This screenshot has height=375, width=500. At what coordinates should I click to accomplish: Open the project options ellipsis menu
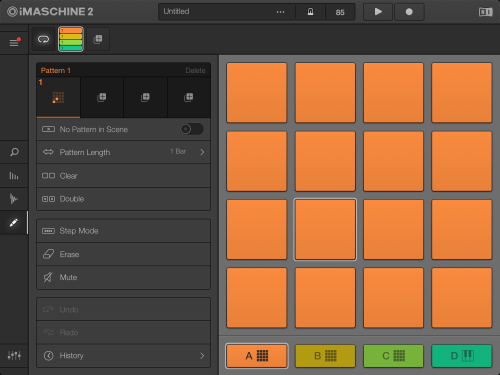point(280,12)
